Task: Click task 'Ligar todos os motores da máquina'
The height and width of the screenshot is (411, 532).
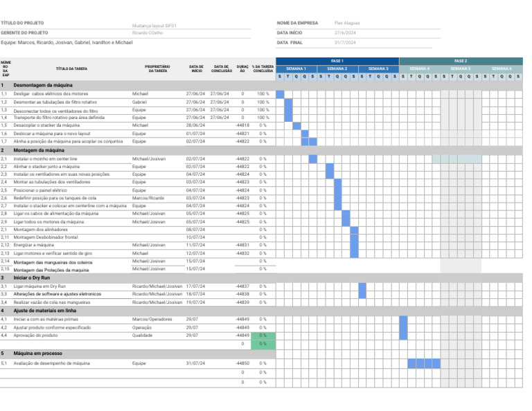Action: [x=48, y=222]
